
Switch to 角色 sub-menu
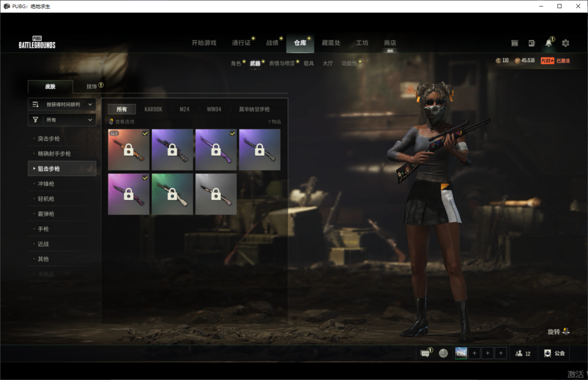[236, 63]
